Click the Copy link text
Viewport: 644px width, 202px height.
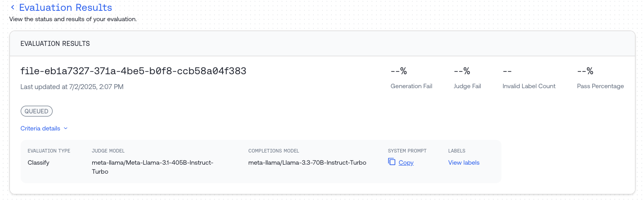pyautogui.click(x=406, y=162)
